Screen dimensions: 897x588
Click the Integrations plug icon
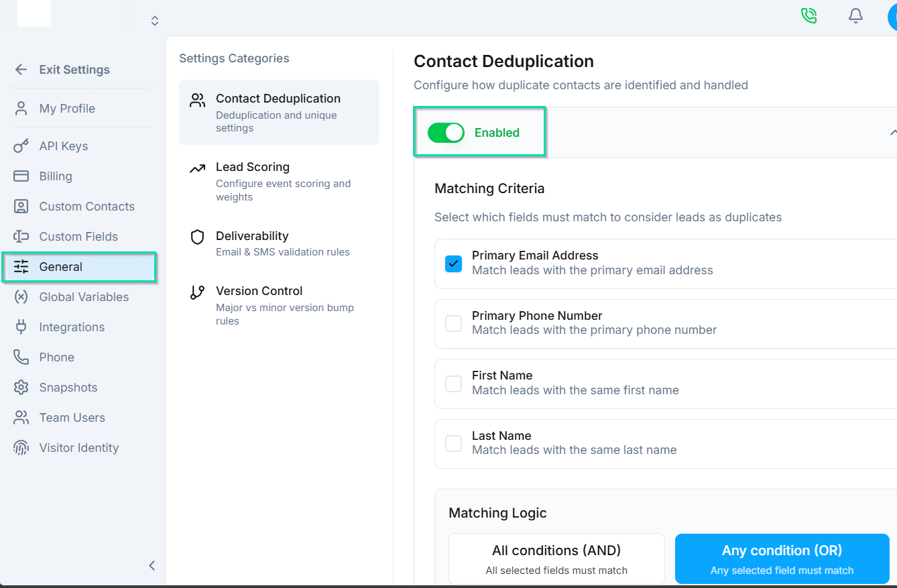(21, 327)
